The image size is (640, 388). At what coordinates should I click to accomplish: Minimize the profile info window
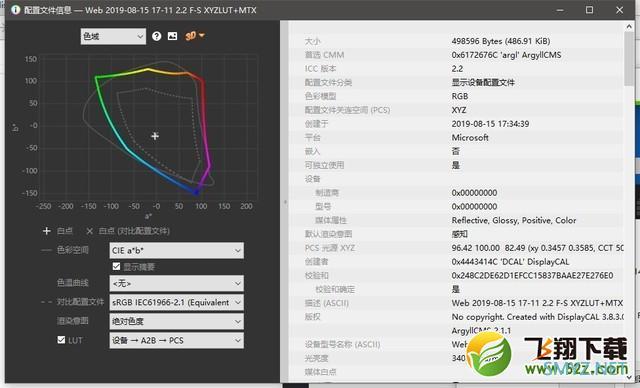click(560, 10)
